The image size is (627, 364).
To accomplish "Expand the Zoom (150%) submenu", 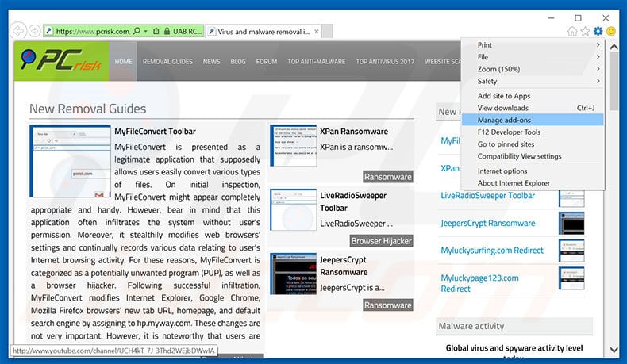I will 533,69.
